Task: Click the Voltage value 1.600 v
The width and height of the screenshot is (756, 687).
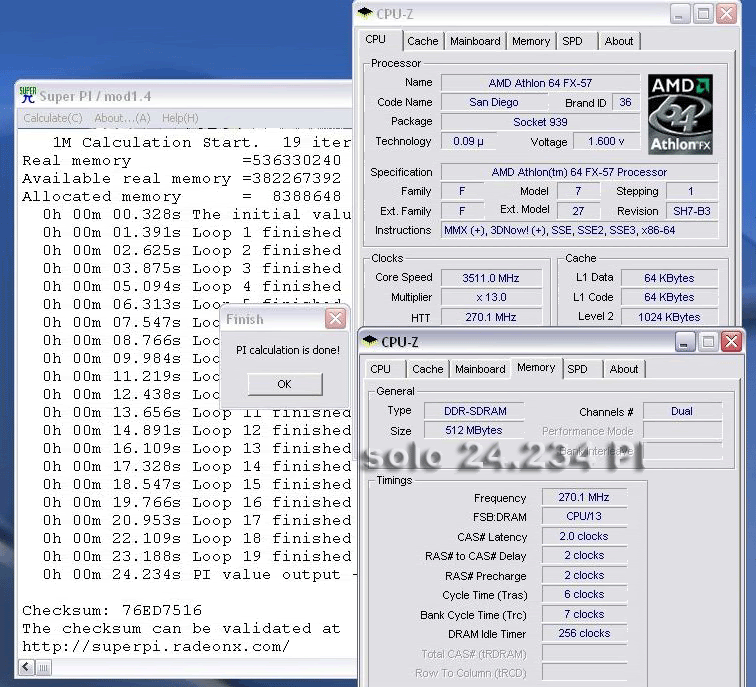Action: (606, 141)
